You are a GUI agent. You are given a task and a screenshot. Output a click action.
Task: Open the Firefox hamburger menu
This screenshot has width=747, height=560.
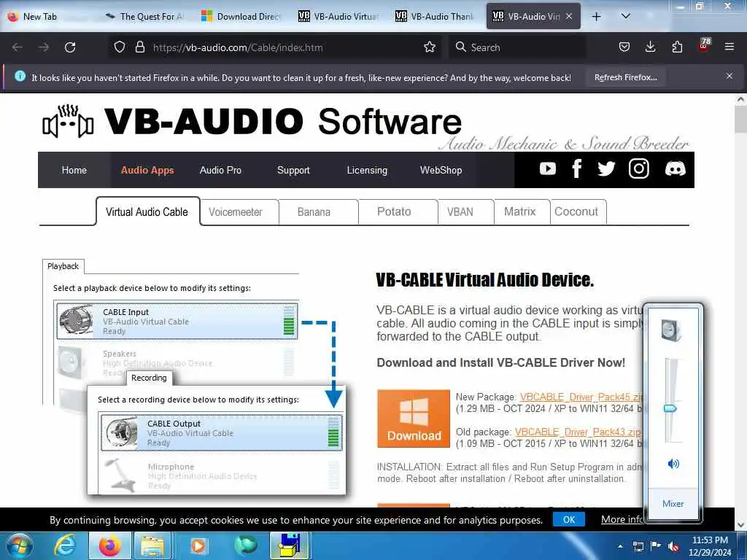729,47
